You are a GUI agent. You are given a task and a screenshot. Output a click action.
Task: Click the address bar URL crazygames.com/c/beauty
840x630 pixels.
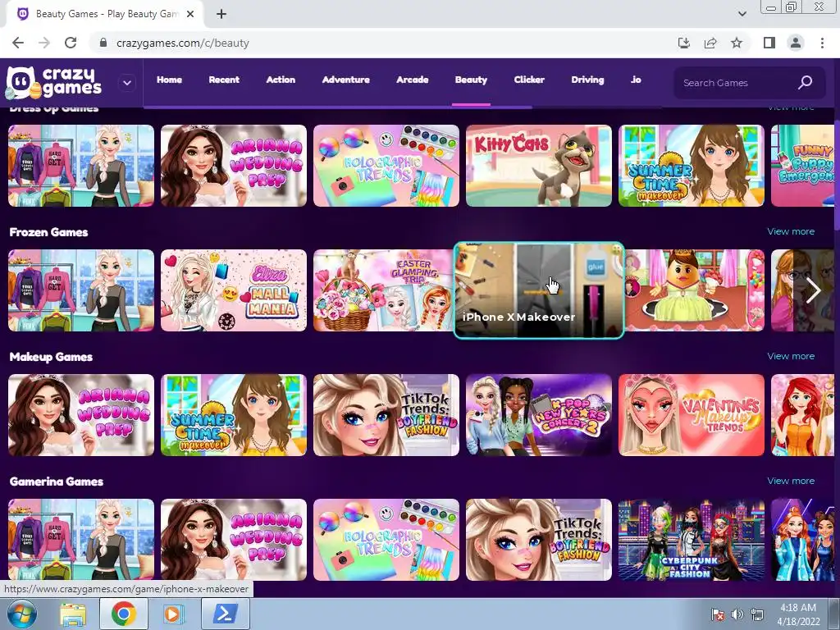point(183,43)
